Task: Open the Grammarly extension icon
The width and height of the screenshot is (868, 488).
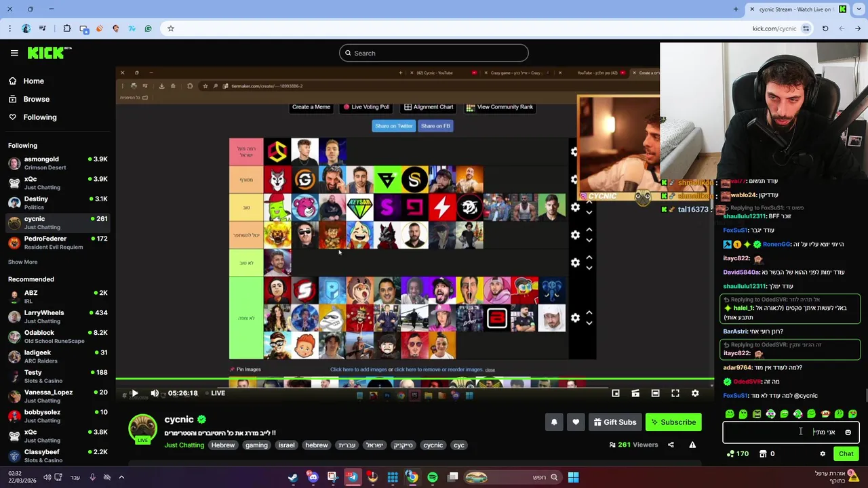Action: 148,28
